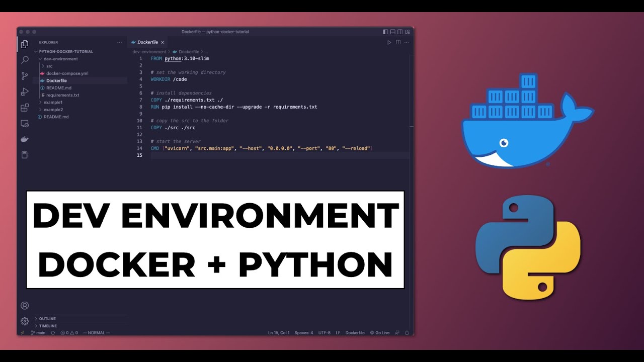Click the 'RUN pip install' line
This screenshot has height=362, width=644.
(x=234, y=107)
